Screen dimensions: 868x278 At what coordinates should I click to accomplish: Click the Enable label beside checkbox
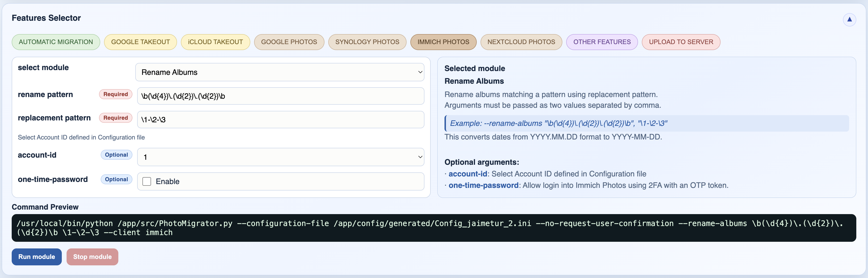coord(167,181)
